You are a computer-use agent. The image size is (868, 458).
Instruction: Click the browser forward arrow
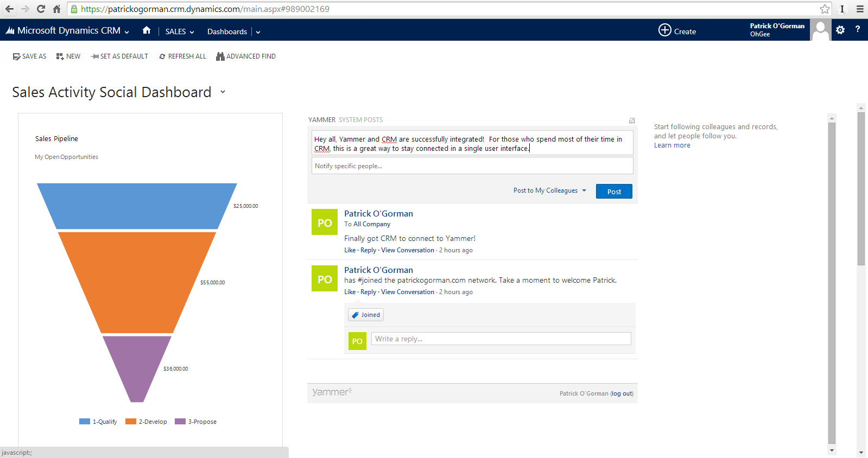(x=25, y=9)
